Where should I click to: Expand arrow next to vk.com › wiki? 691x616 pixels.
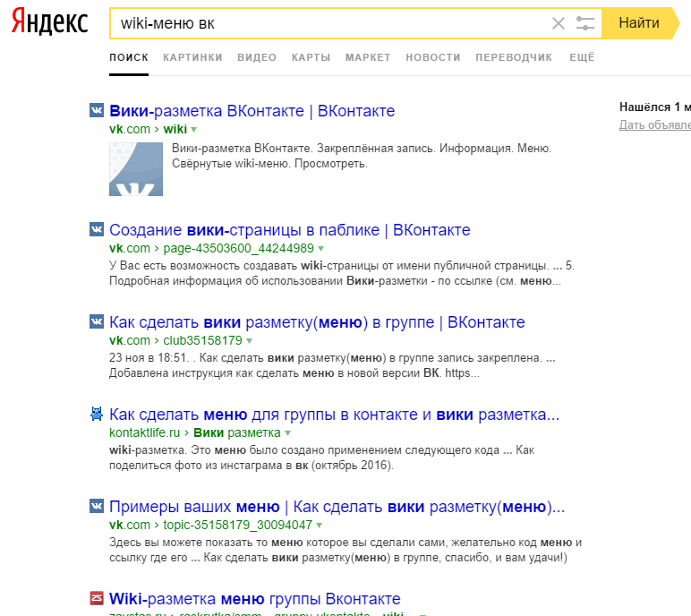pyautogui.click(x=194, y=130)
